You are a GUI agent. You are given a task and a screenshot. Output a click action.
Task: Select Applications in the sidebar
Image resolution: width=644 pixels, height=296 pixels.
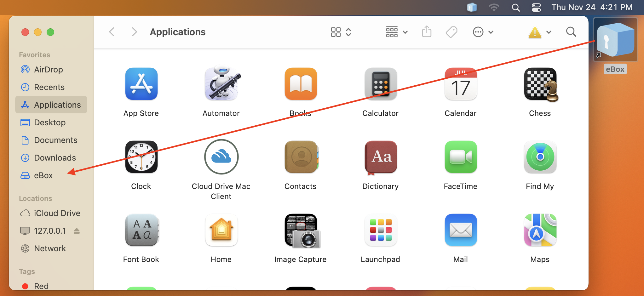click(51, 105)
